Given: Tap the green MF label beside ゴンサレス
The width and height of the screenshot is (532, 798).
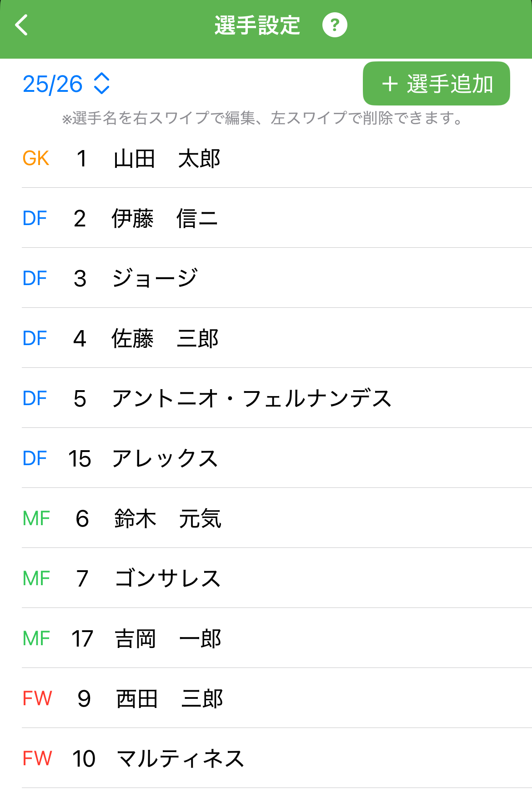Looking at the screenshot, I should coord(36,579).
